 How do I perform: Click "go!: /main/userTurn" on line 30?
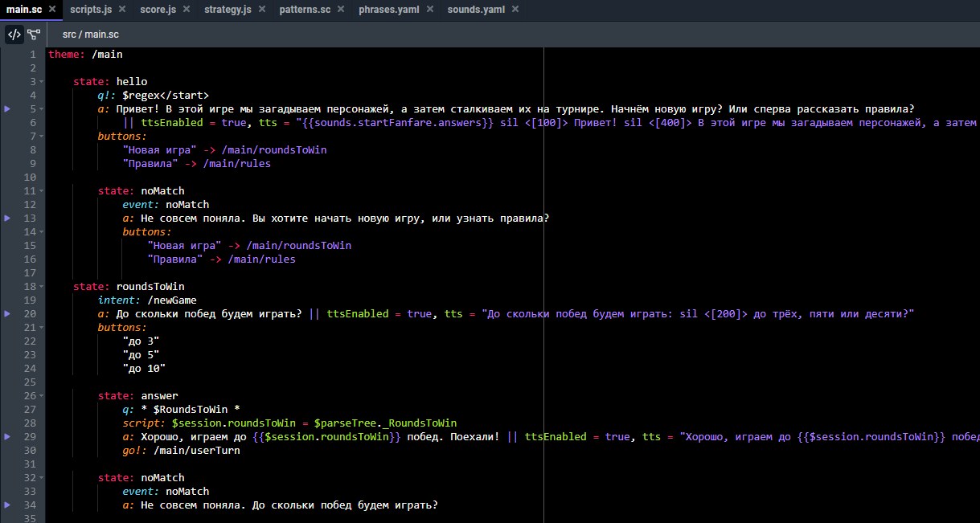(x=181, y=451)
